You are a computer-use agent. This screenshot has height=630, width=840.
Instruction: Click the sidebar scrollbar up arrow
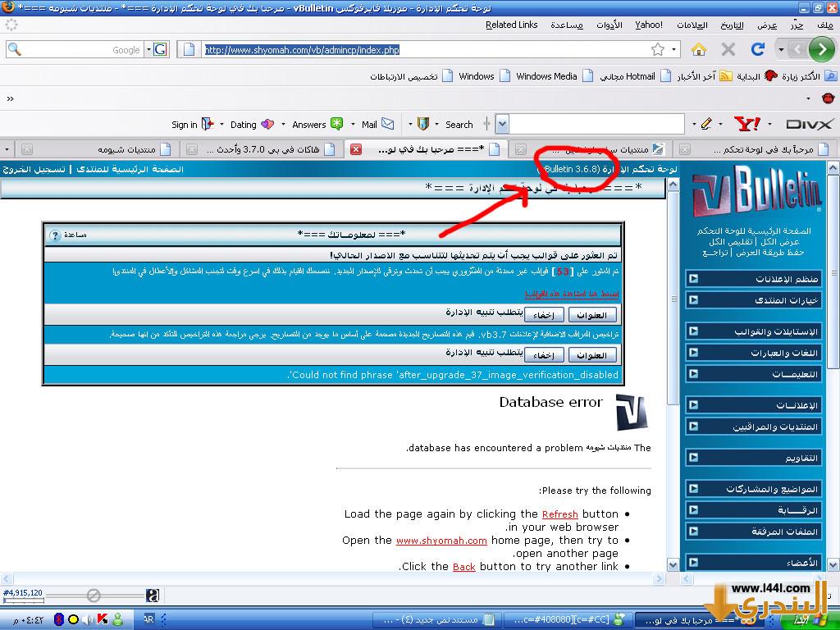[x=833, y=169]
